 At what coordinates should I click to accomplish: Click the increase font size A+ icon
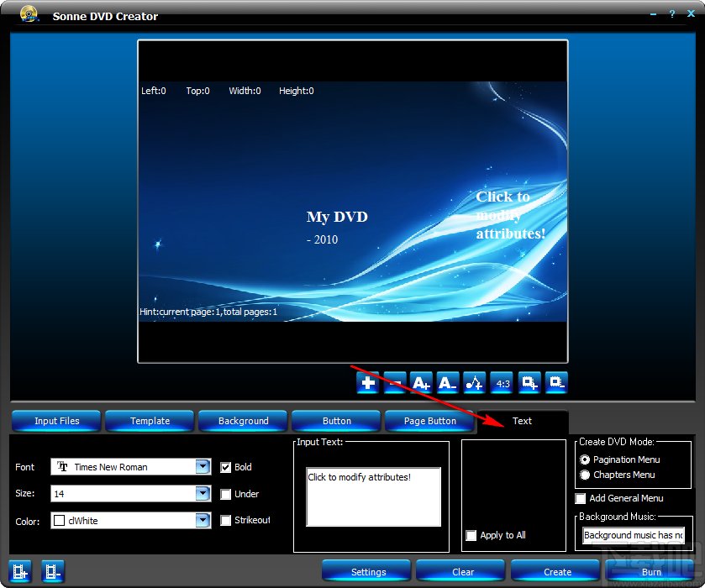point(421,382)
